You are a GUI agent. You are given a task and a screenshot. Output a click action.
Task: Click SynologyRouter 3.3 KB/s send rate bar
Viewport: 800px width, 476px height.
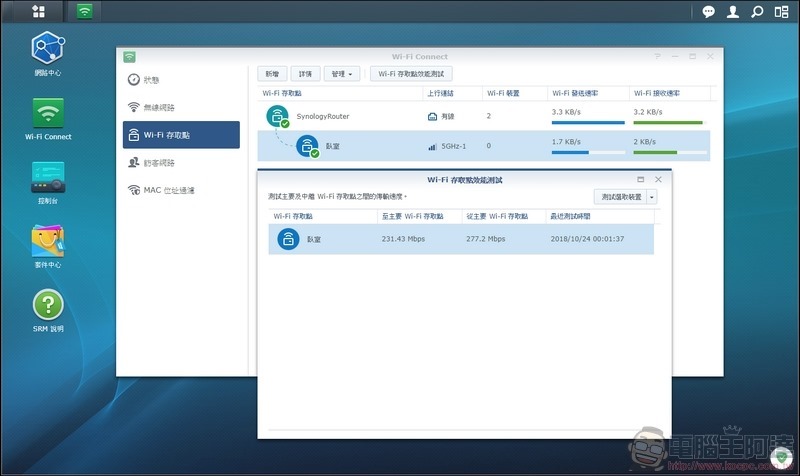tap(588, 122)
